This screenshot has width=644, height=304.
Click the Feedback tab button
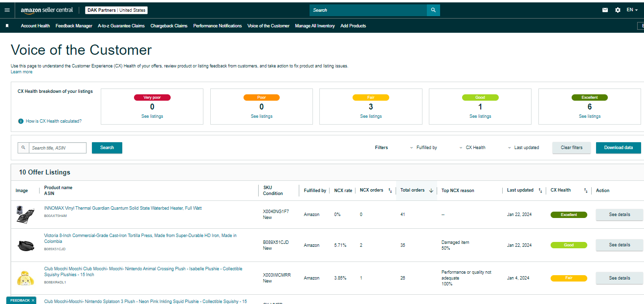pos(20,301)
